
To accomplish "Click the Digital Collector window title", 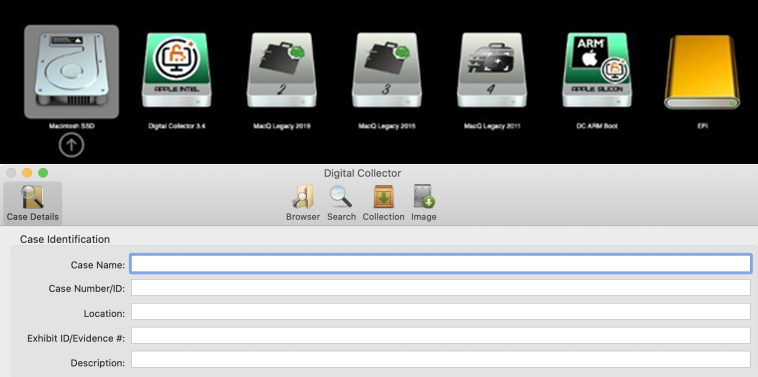I will 363,173.
